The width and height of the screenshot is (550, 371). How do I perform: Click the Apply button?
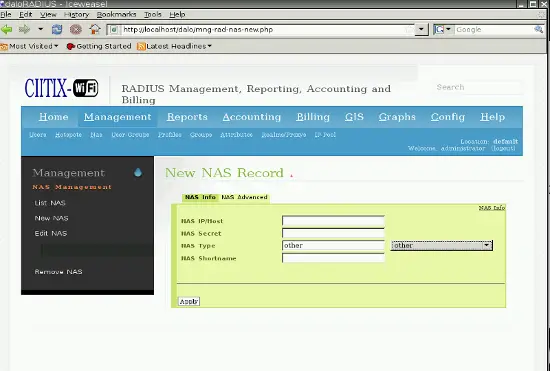pos(189,302)
